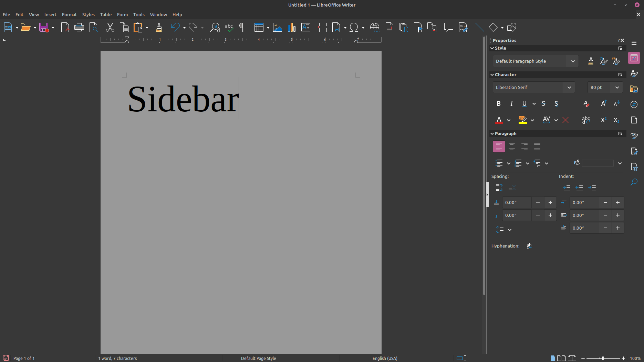Toggle Bold in Character panel
Image resolution: width=644 pixels, height=362 pixels.
tap(498, 104)
